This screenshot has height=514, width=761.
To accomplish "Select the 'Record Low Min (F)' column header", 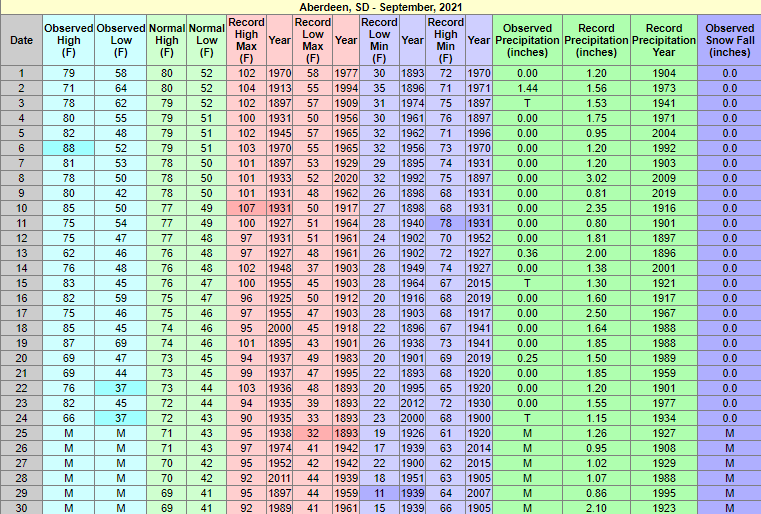I will click(x=380, y=40).
